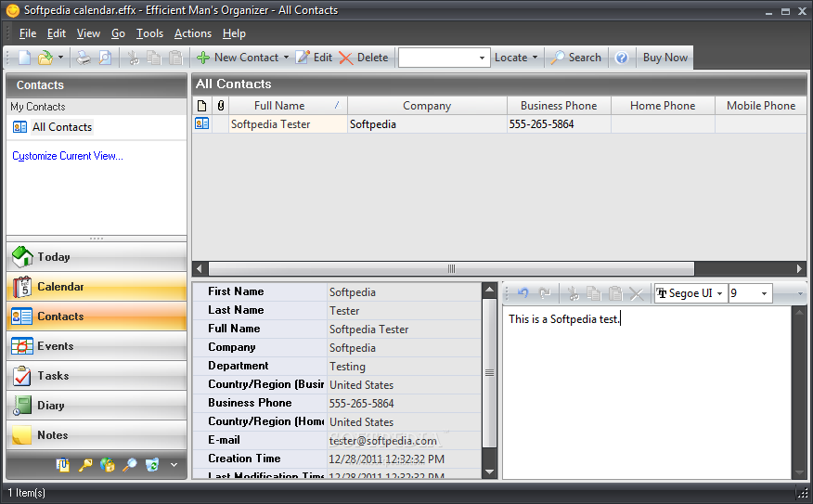Click the Print icon in main toolbar
Viewport: 813px width, 504px height.
(x=84, y=58)
